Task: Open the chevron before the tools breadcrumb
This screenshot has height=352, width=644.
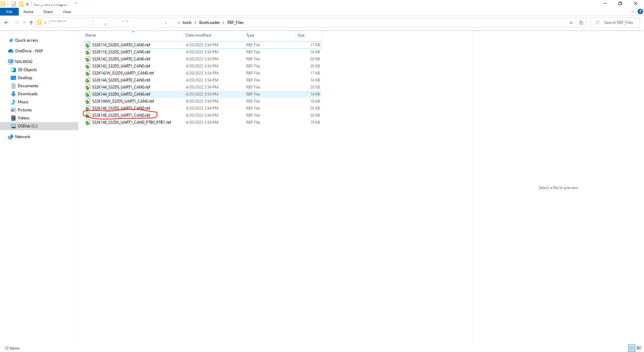Action: (x=179, y=23)
